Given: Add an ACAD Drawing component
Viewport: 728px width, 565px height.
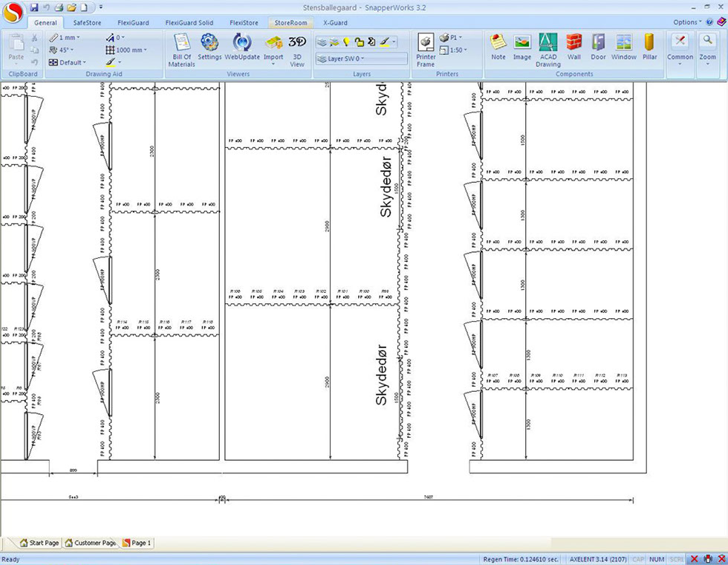Looking at the screenshot, I should pos(548,49).
